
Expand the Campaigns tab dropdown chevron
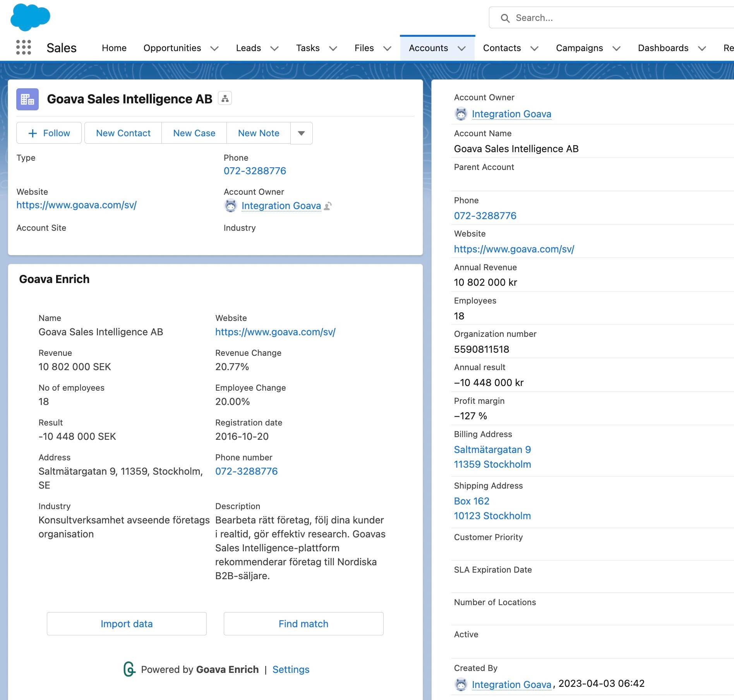click(x=616, y=48)
